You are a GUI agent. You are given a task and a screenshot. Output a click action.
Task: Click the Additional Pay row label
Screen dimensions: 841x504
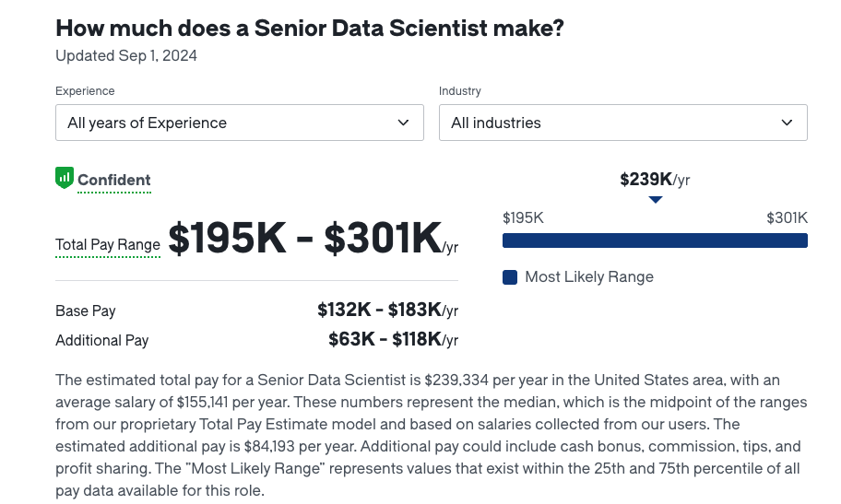click(102, 341)
